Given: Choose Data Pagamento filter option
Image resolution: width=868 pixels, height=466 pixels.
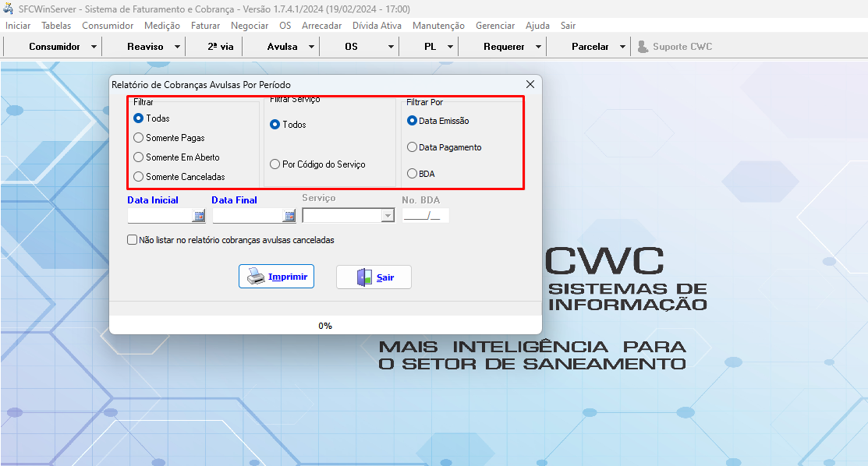Looking at the screenshot, I should point(412,147).
